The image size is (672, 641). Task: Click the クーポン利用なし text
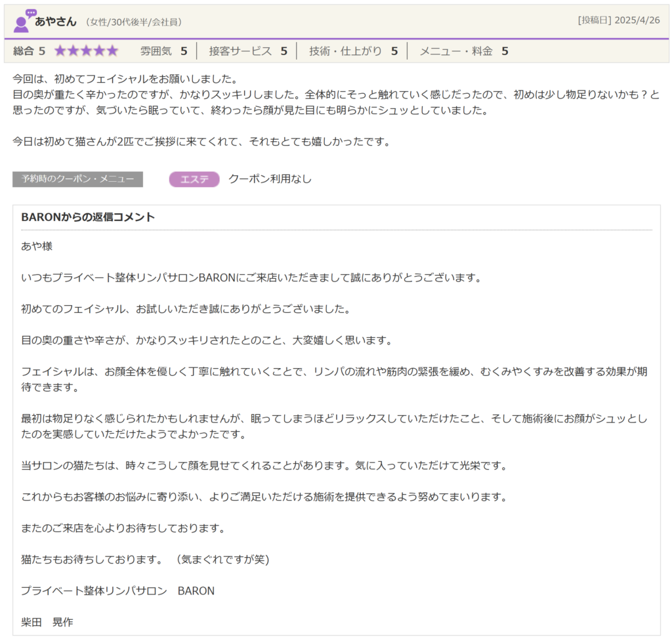pos(270,179)
